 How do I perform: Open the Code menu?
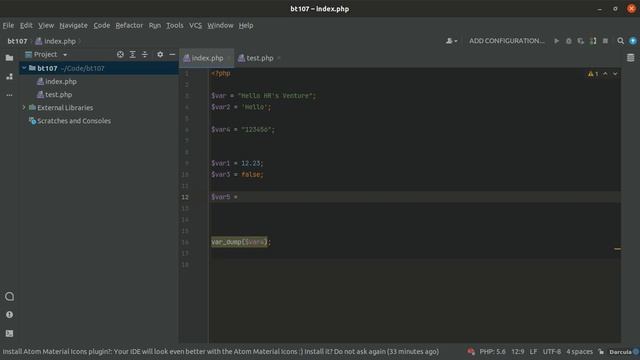[102, 25]
